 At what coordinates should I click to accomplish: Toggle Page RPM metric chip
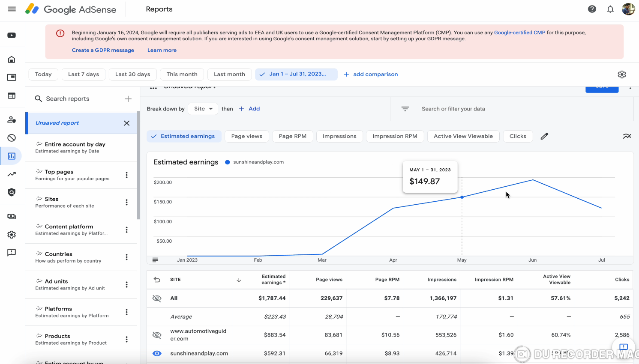click(293, 136)
